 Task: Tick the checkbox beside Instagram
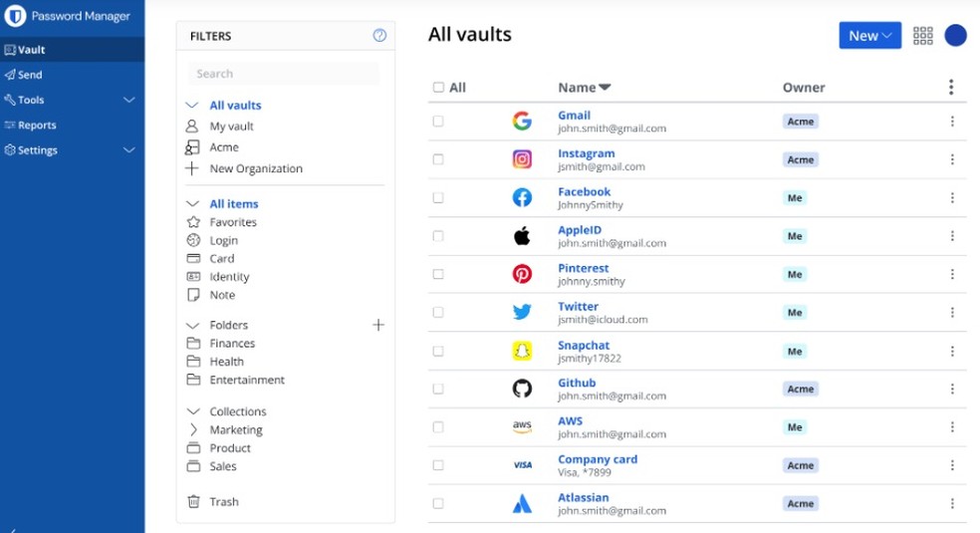[438, 159]
